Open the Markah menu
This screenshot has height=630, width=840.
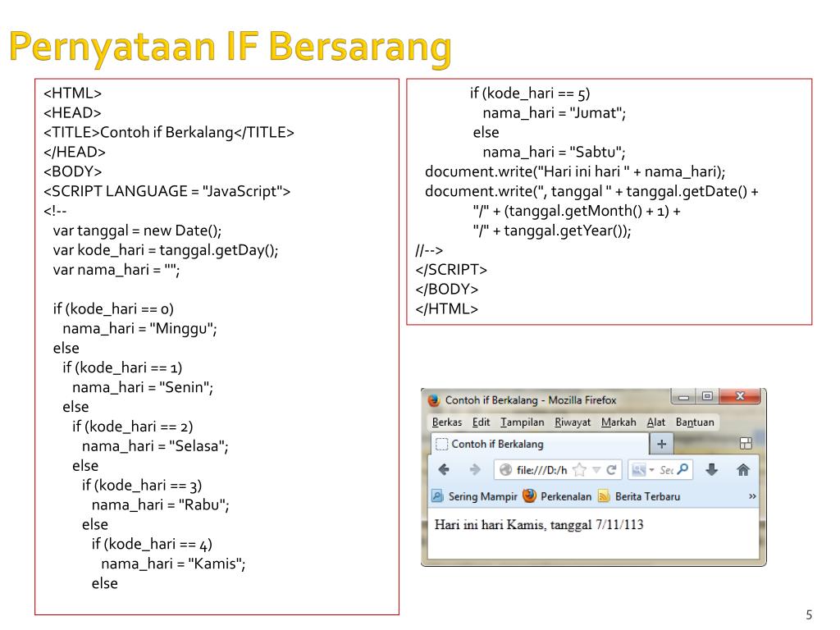coord(619,422)
